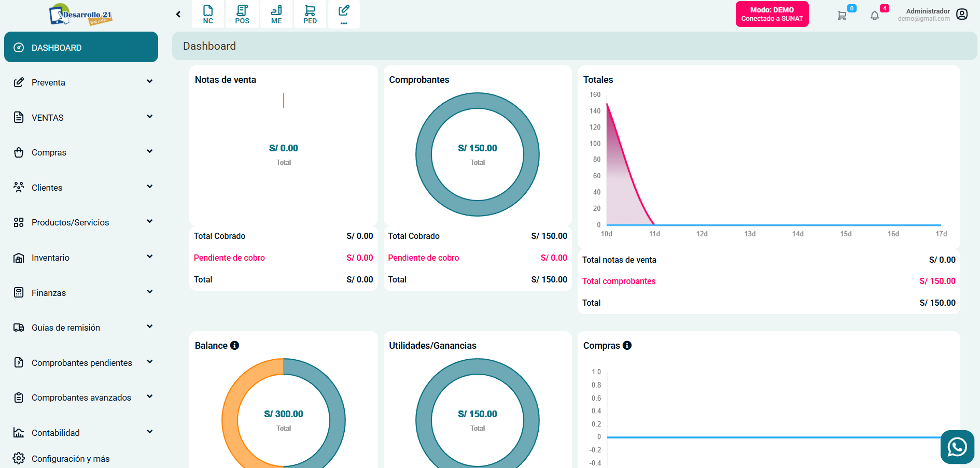Open the PED orders shortcut
The height and width of the screenshot is (468, 980).
point(310,14)
